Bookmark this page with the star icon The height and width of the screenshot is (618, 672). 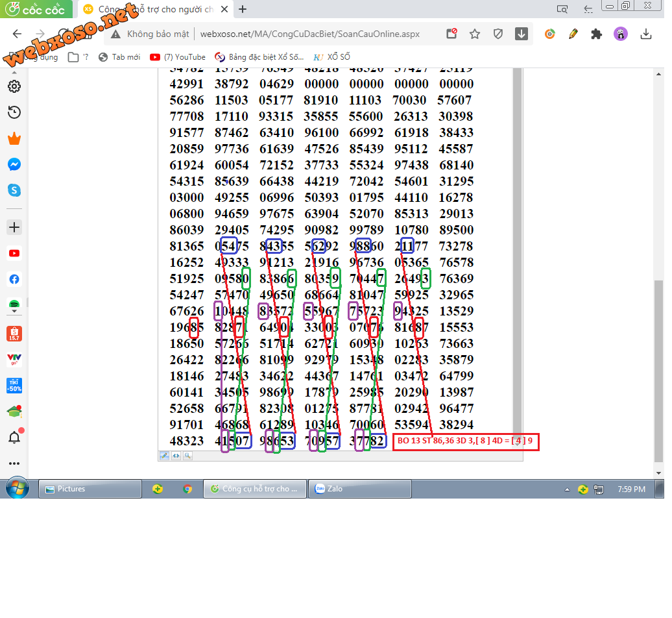click(x=475, y=34)
